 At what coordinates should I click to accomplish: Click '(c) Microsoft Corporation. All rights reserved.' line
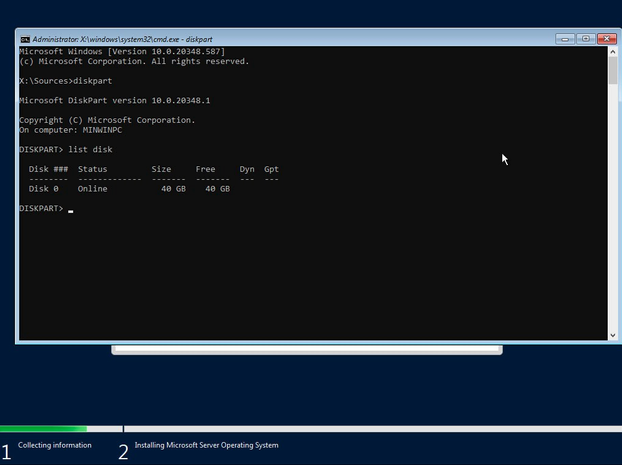coord(134,61)
